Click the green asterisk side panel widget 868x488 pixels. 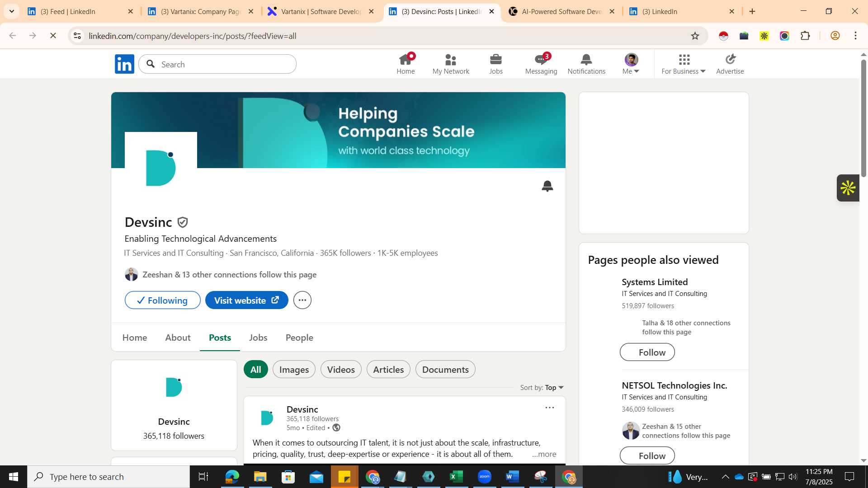point(848,188)
